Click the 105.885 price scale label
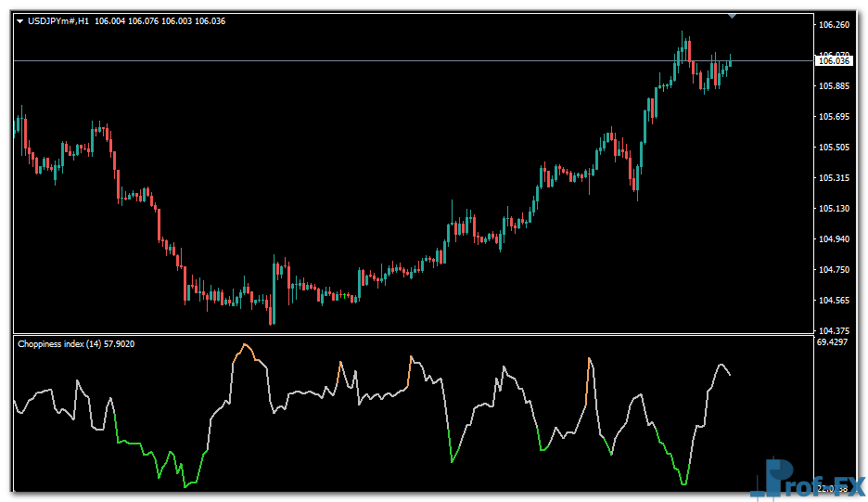The image size is (868, 502). pos(832,86)
